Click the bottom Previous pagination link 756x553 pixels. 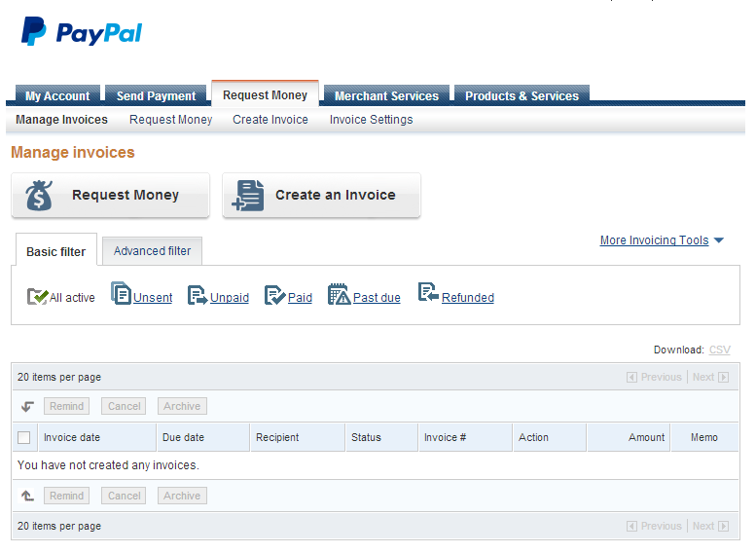(x=661, y=526)
